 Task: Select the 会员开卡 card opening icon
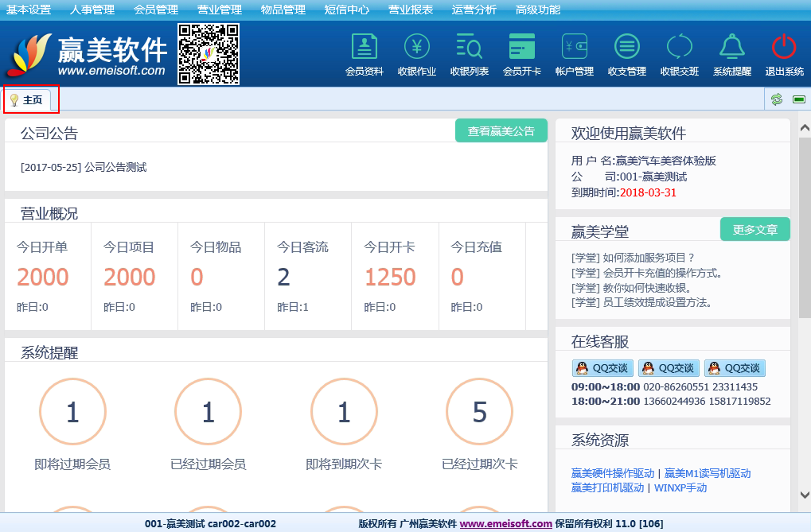pos(522,49)
